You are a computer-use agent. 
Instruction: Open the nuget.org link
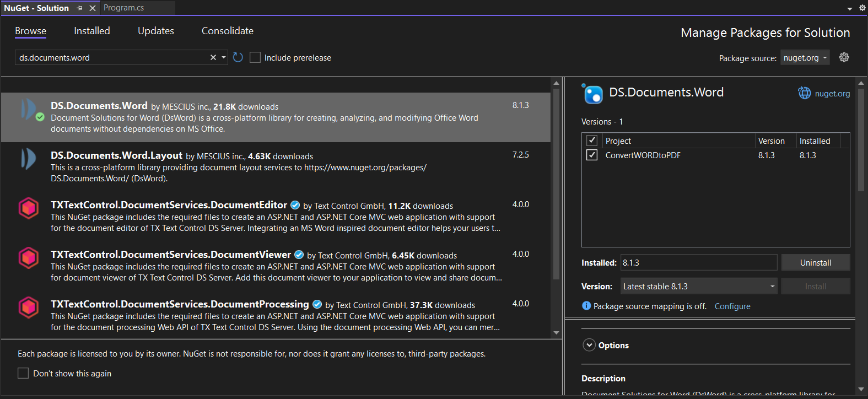coord(832,93)
